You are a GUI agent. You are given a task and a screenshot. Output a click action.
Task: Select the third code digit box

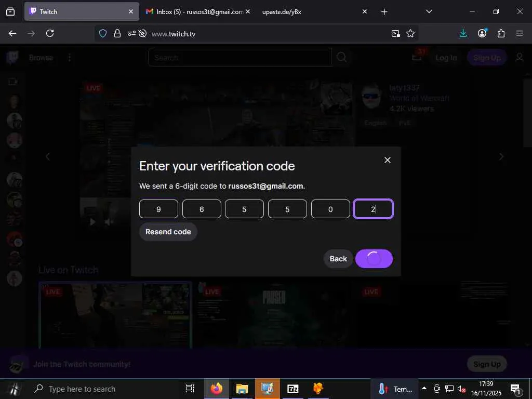click(x=244, y=209)
